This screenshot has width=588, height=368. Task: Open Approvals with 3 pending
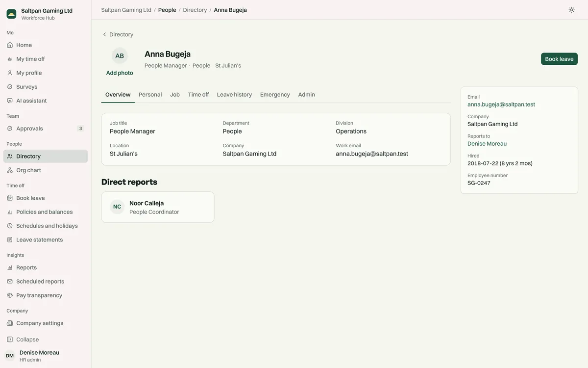coord(46,129)
